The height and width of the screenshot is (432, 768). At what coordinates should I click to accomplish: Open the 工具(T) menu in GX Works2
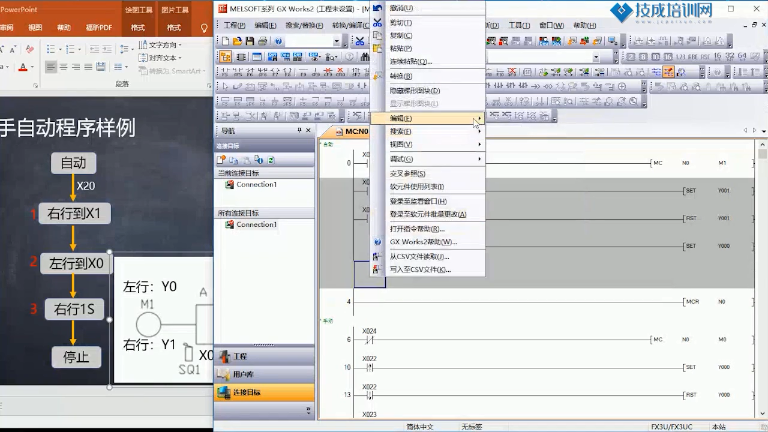point(519,25)
